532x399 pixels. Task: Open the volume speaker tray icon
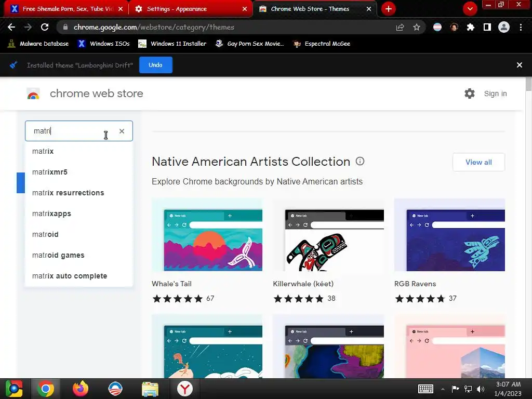[x=481, y=389]
